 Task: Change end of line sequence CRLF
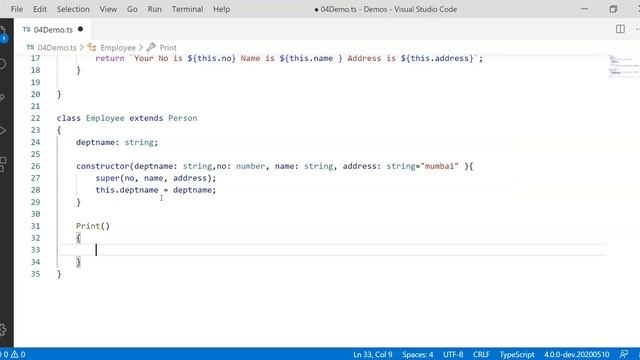click(481, 354)
